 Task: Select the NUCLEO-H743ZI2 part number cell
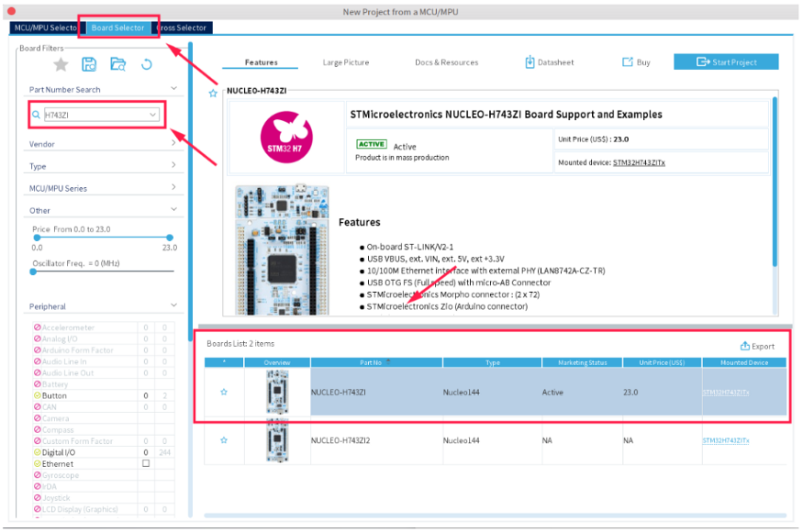pos(376,440)
